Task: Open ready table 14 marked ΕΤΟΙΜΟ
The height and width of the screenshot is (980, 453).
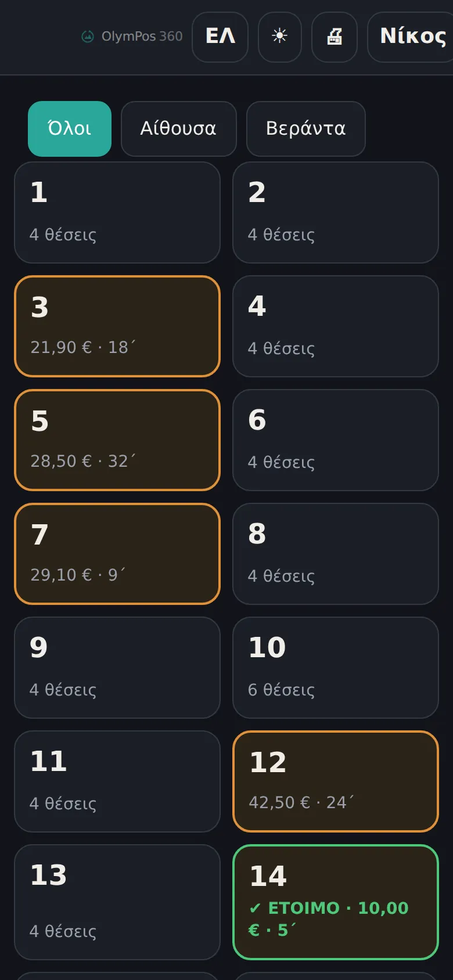Action: (x=336, y=902)
